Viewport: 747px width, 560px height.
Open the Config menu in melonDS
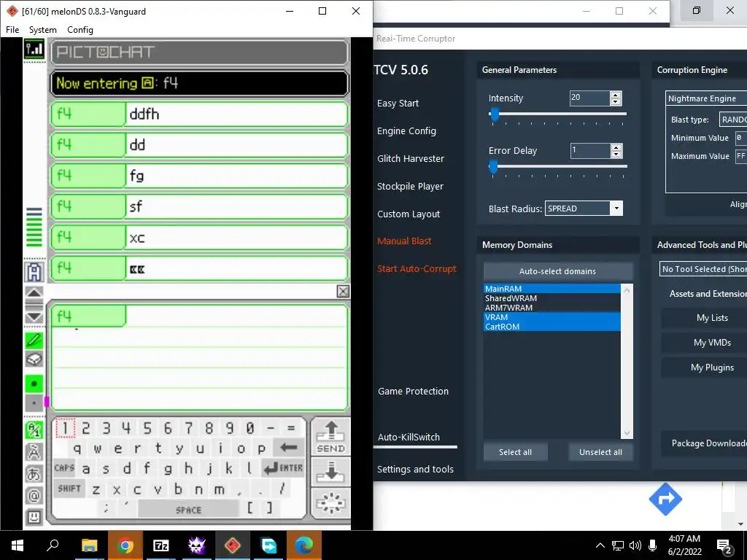[80, 29]
